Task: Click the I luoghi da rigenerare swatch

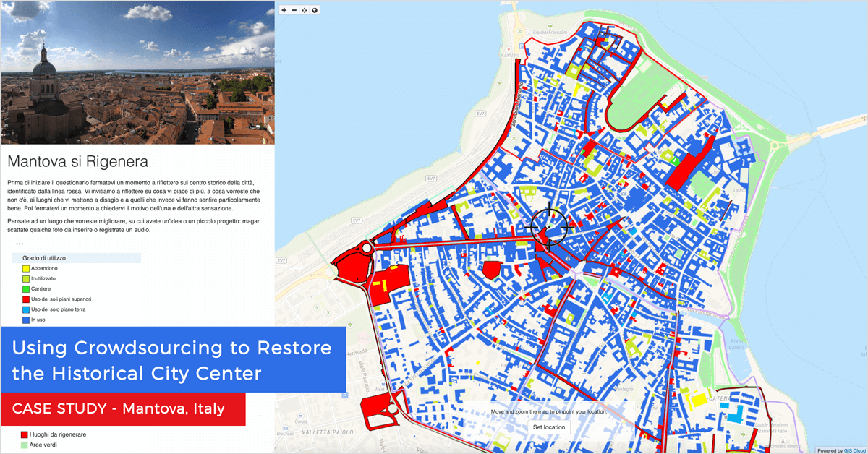Action: click(24, 434)
